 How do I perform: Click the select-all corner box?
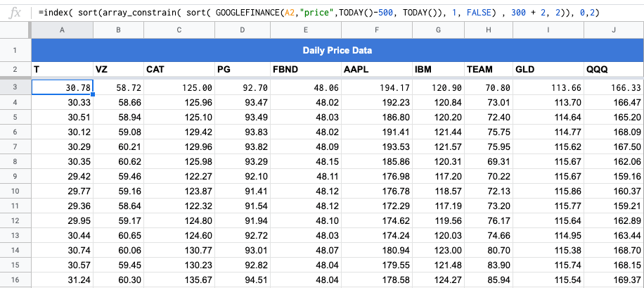pyautogui.click(x=15, y=30)
